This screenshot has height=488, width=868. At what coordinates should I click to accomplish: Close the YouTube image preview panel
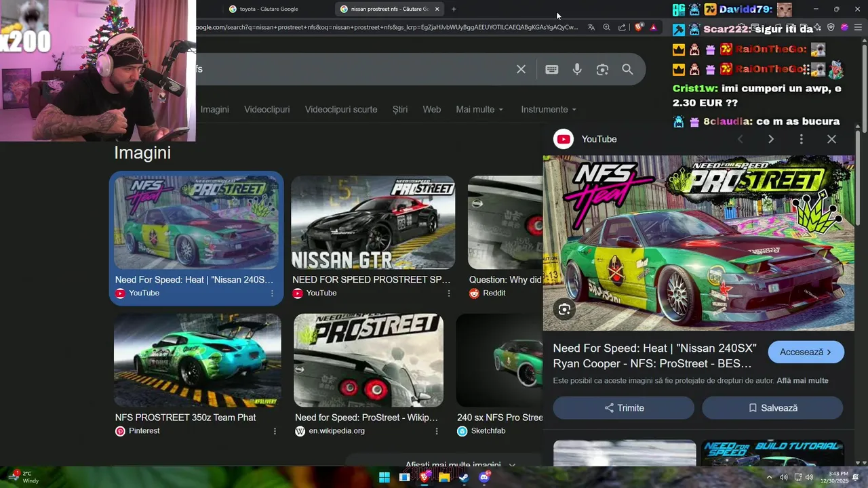point(831,139)
